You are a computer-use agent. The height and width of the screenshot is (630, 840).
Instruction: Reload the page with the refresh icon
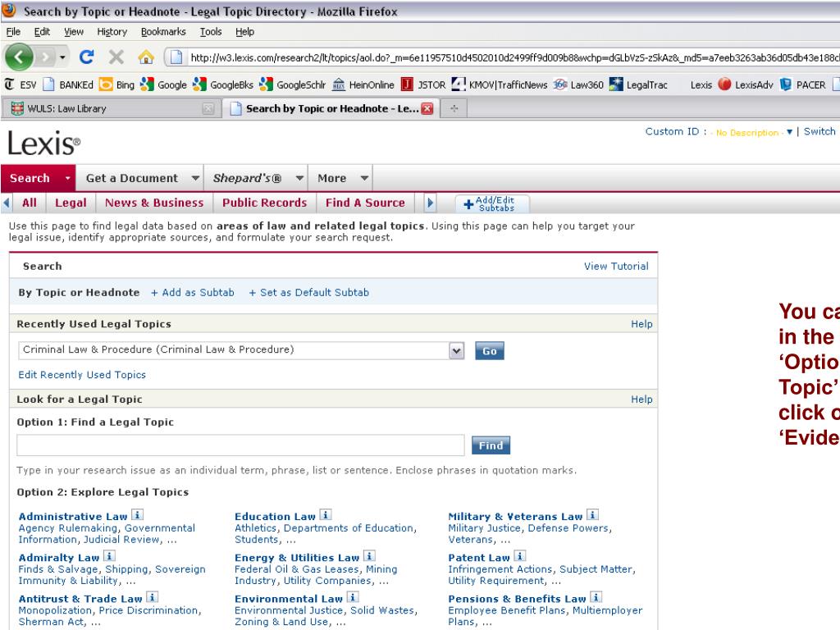click(x=86, y=57)
